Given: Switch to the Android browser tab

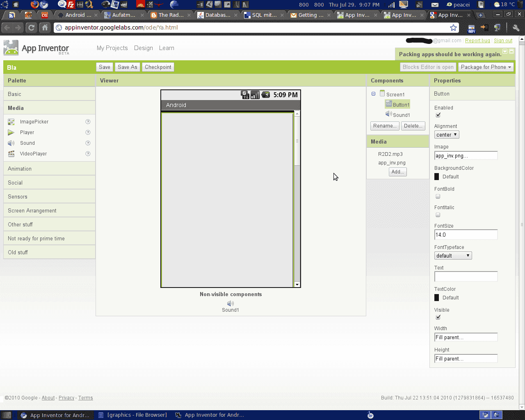Looking at the screenshot, I should tap(78, 15).
